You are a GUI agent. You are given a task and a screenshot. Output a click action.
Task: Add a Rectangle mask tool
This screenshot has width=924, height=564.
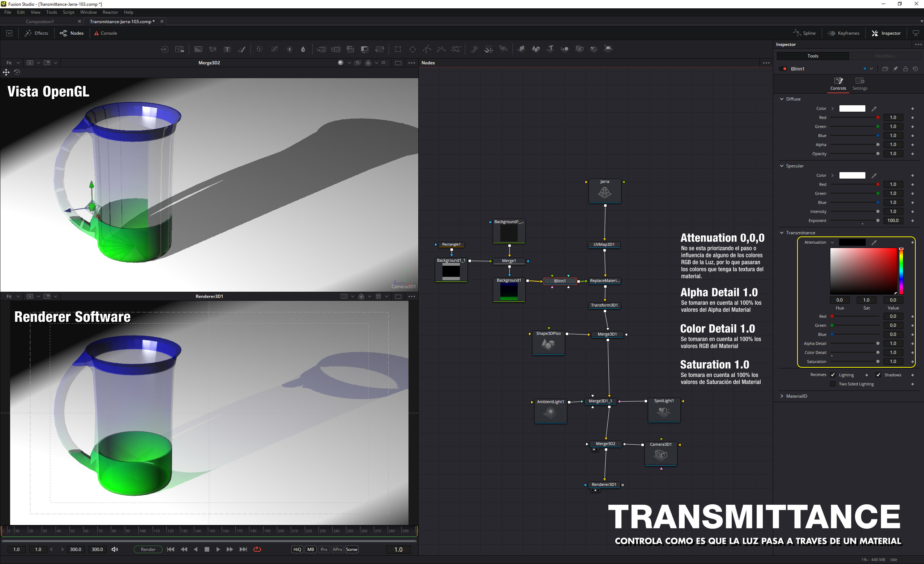point(398,49)
